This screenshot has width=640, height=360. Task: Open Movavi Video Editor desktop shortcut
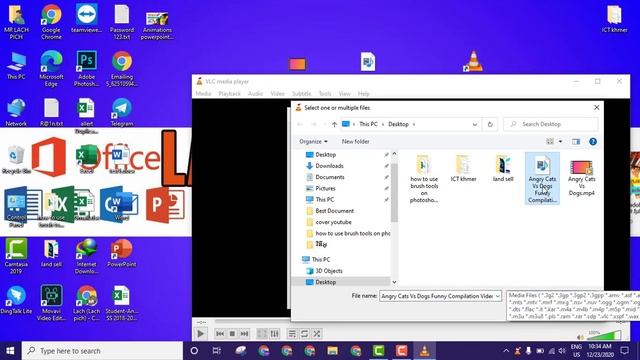click(x=51, y=303)
